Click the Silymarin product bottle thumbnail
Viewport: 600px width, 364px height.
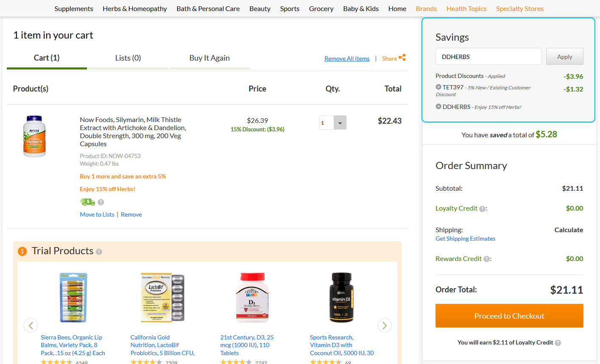[x=34, y=136]
